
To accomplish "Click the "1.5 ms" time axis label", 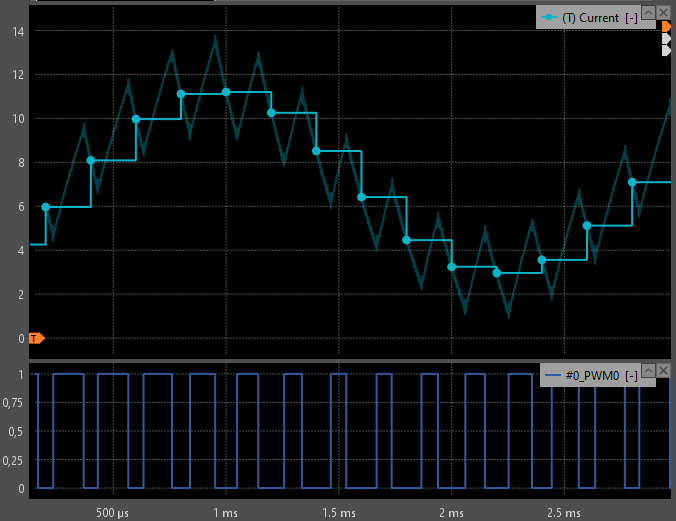I will (339, 513).
